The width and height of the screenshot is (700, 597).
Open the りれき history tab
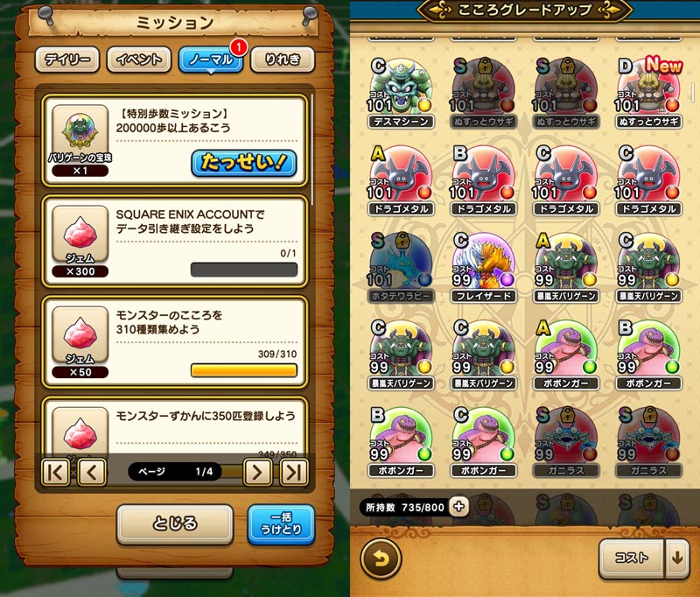283,60
